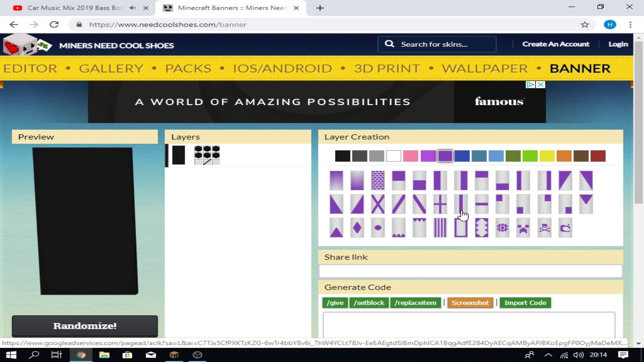This screenshot has width=644, height=362.
Task: Show hidden system tray icons
Action: click(x=548, y=355)
